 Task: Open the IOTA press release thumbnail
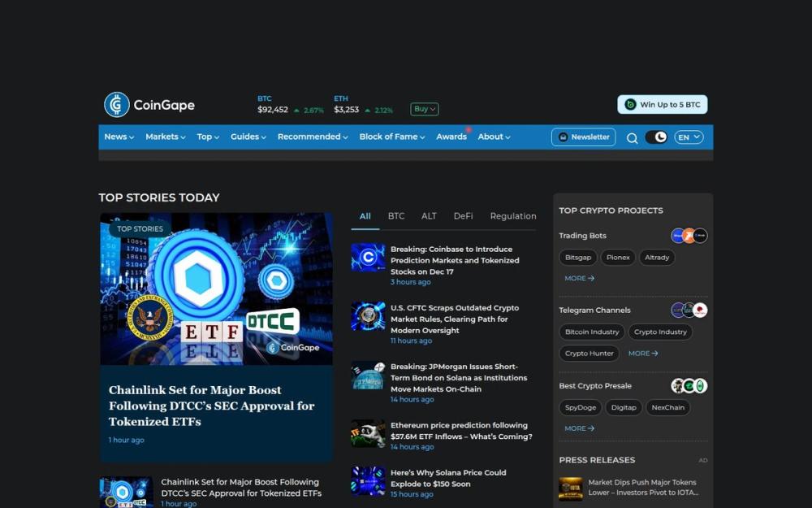tap(571, 488)
